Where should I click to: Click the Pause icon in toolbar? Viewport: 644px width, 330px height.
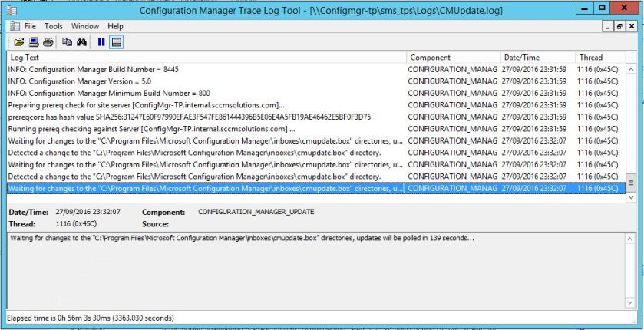click(x=101, y=41)
